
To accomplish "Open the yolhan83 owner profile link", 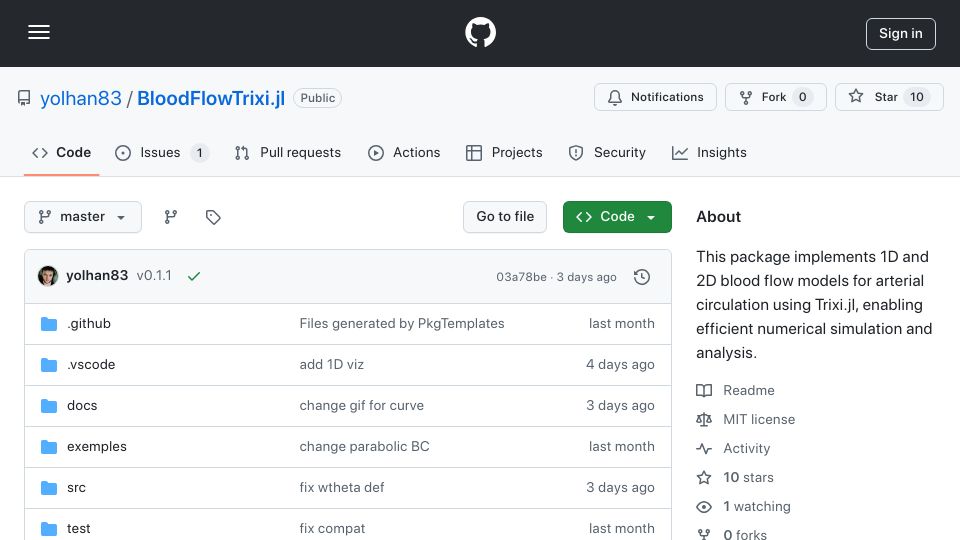I will click(x=81, y=98).
